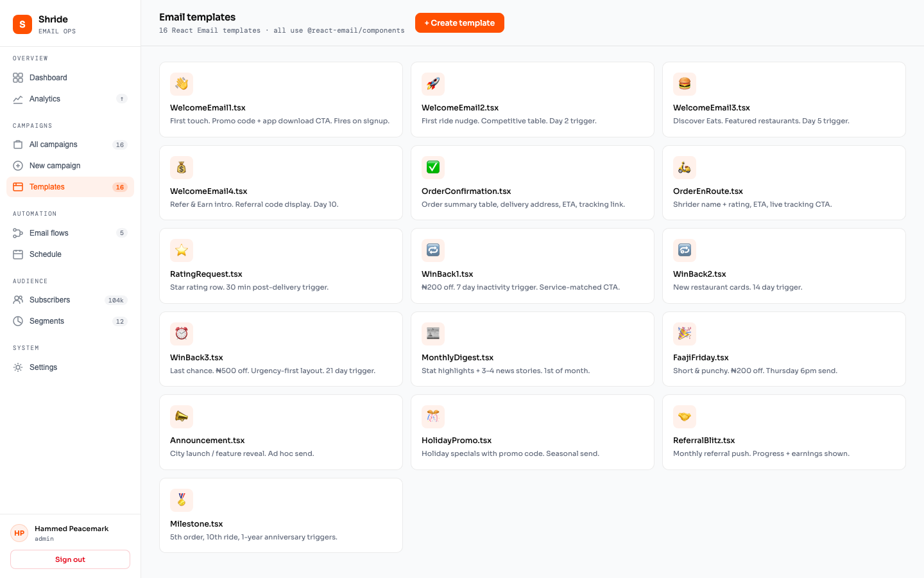
Task: Select the OrderConfirmation.tsx template
Action: [x=532, y=182]
